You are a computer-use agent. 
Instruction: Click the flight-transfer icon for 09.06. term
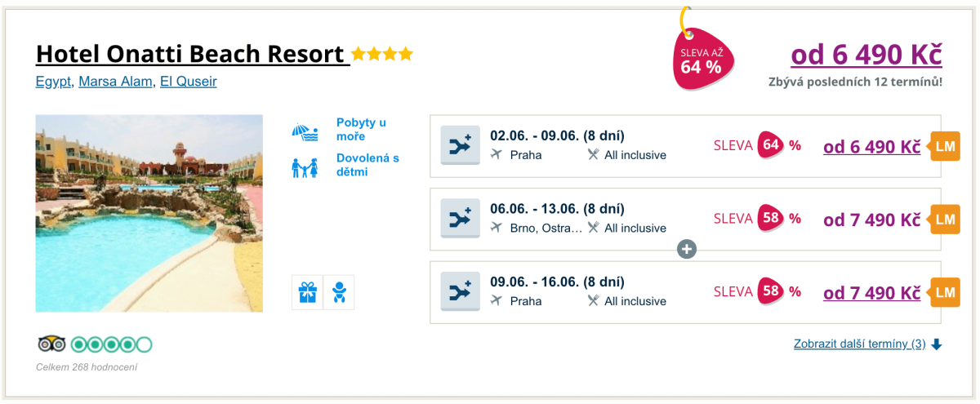461,291
